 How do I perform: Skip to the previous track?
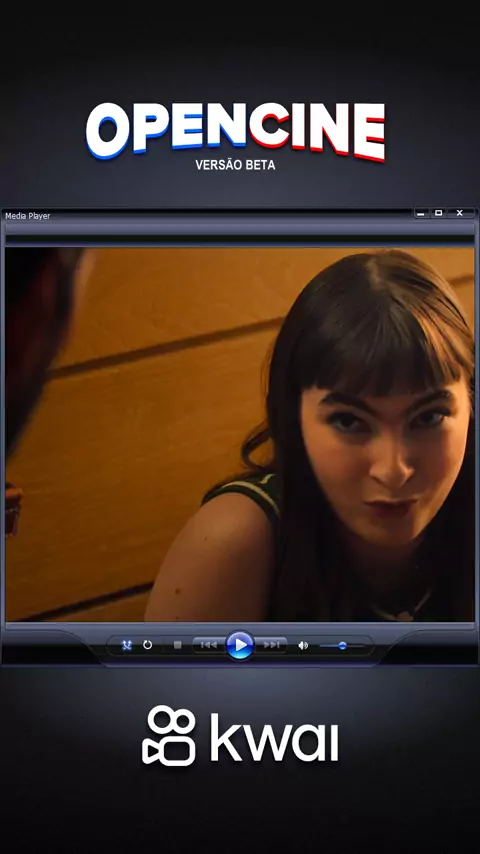tap(209, 645)
